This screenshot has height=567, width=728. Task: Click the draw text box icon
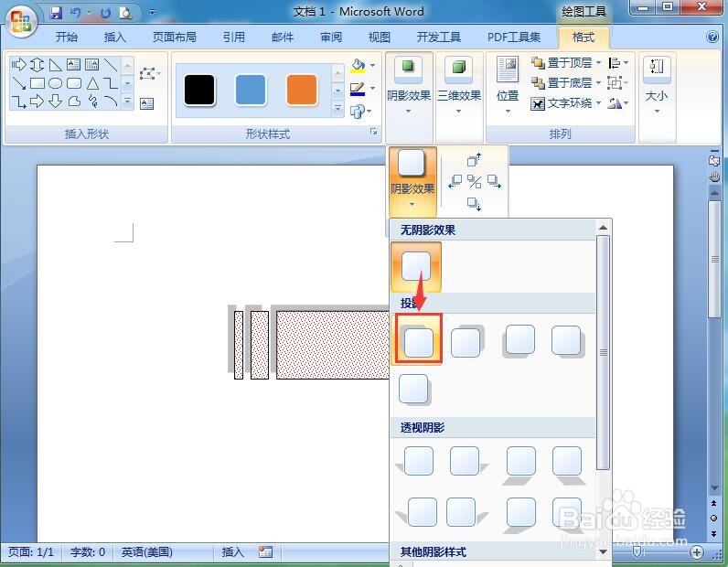tap(146, 103)
